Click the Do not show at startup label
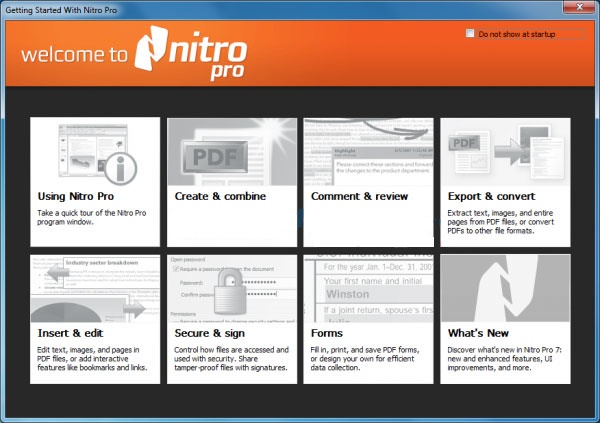Screen dimensions: 600x423 tap(517, 34)
